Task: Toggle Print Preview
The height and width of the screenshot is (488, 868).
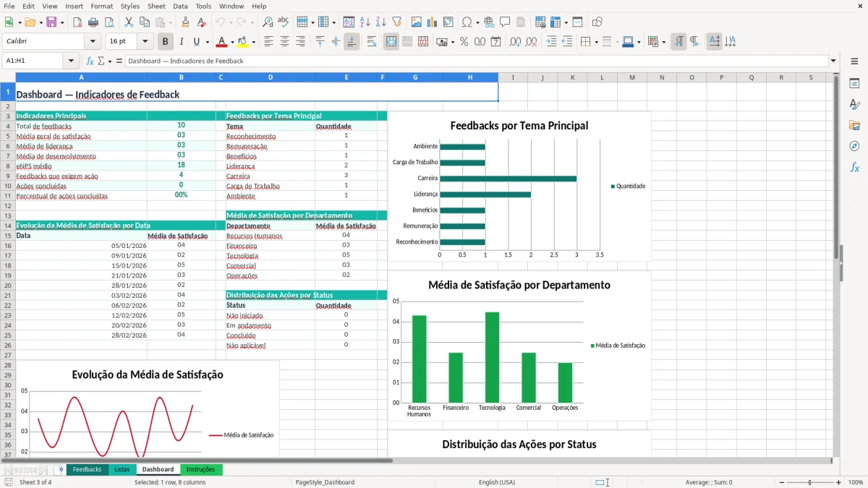Action: point(109,22)
